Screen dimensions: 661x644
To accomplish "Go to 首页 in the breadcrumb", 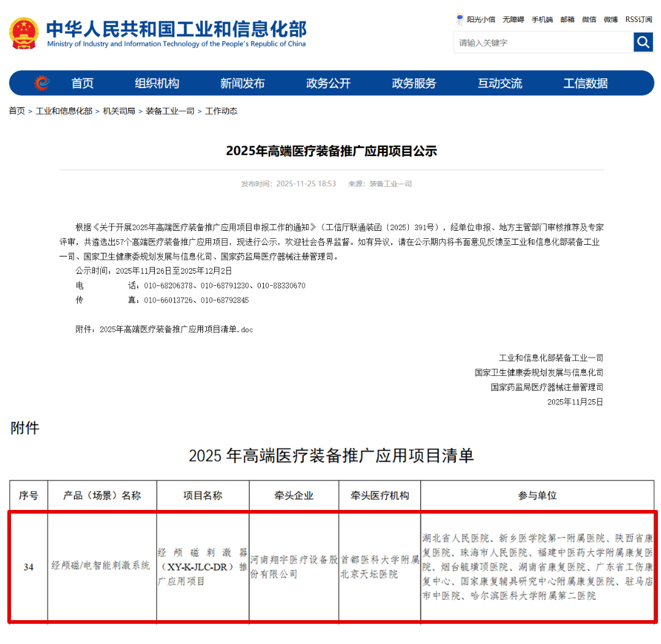I will (17, 111).
